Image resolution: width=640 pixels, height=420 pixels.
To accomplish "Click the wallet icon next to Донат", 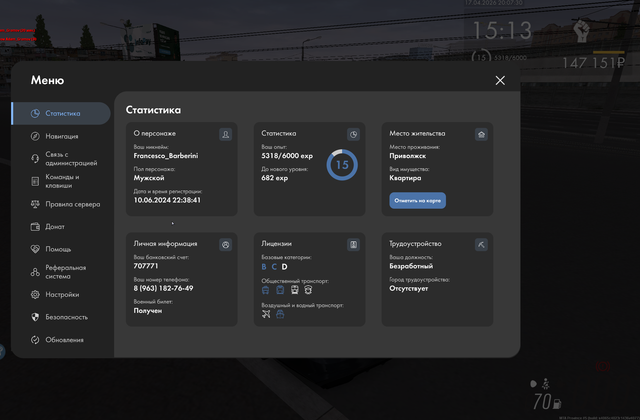I will (x=35, y=227).
